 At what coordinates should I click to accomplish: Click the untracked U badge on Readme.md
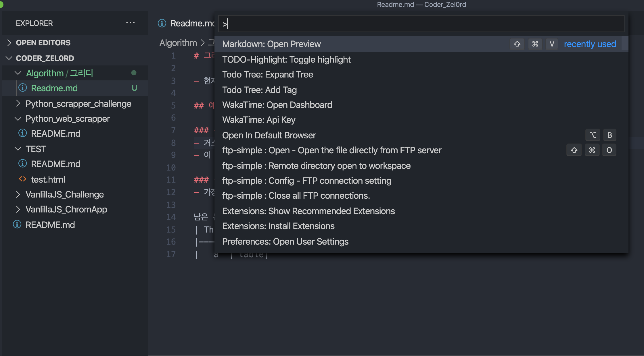pyautogui.click(x=134, y=88)
